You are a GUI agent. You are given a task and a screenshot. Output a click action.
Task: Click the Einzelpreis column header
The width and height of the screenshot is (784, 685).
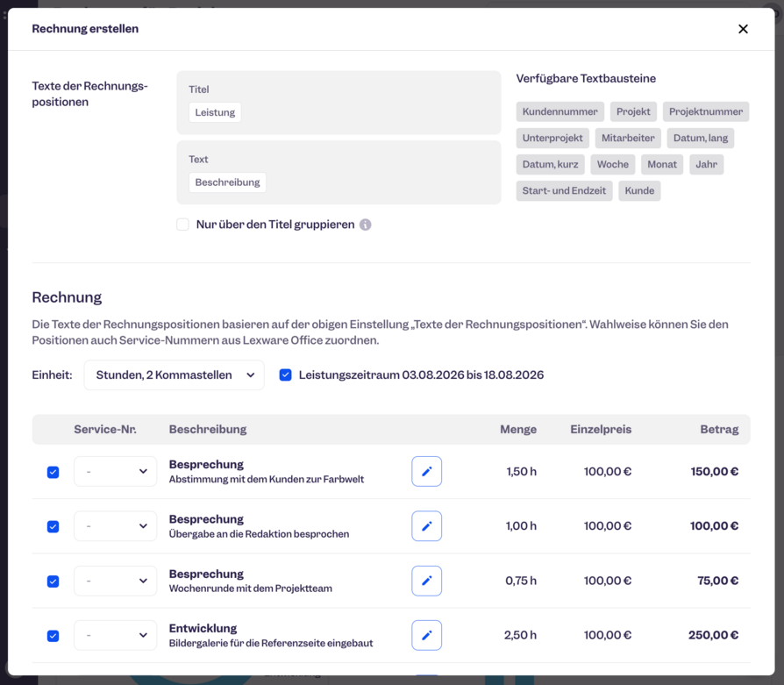(x=601, y=430)
